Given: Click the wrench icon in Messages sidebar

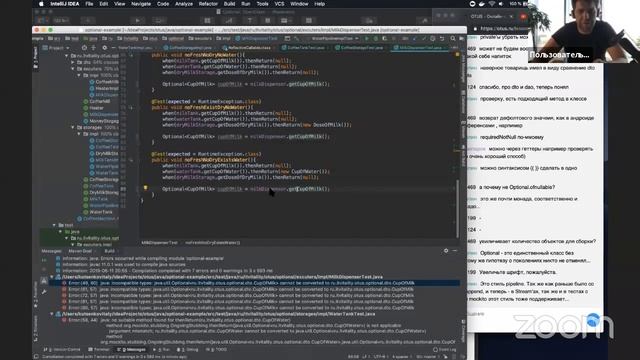Looking at the screenshot, I should (x=44, y=292).
